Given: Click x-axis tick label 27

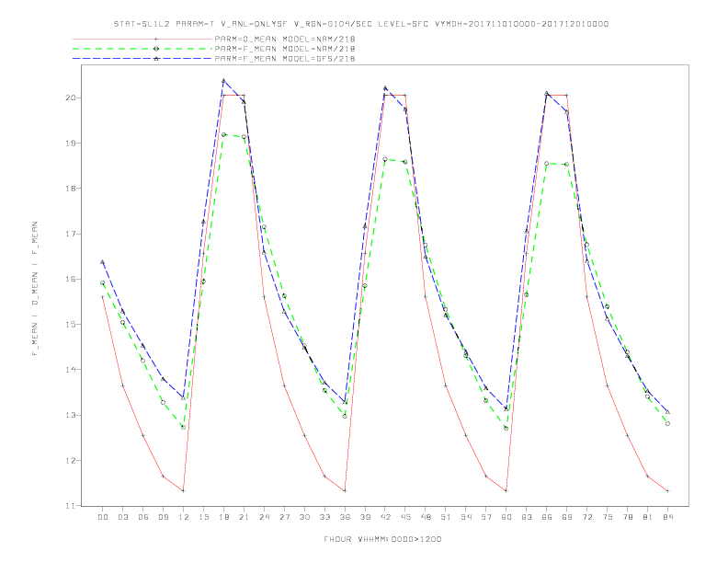Looking at the screenshot, I should click(x=284, y=517).
